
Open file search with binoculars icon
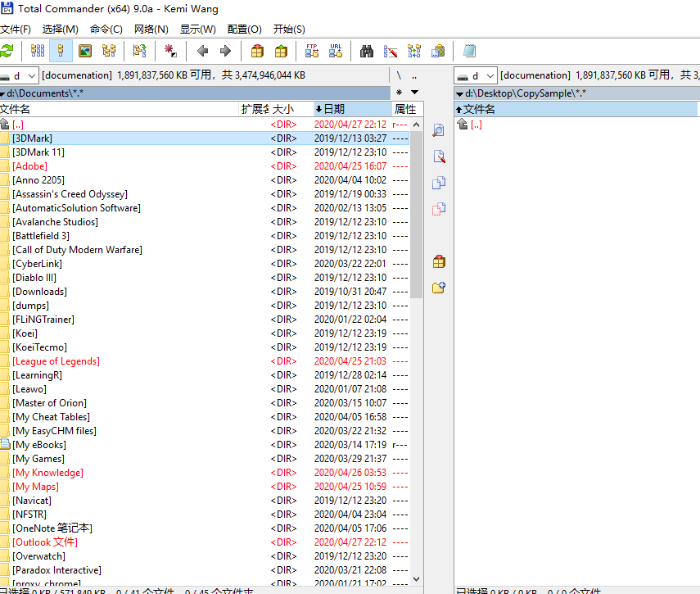coord(367,51)
